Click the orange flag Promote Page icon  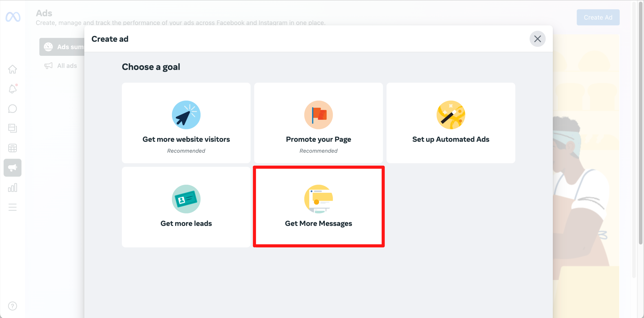coord(318,115)
